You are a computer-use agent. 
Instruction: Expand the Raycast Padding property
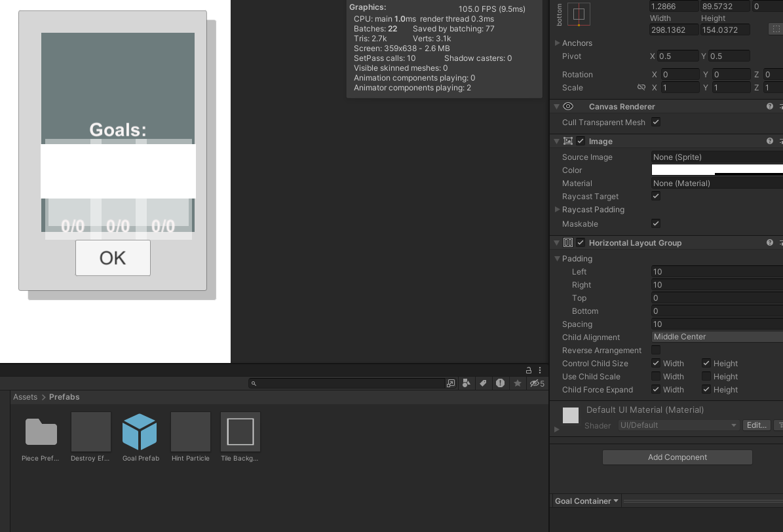click(x=557, y=210)
